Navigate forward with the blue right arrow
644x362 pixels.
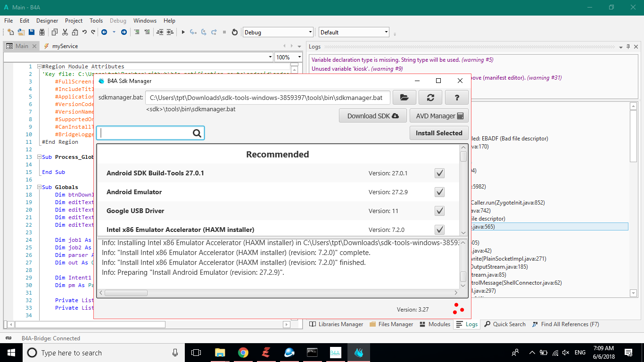click(x=124, y=32)
